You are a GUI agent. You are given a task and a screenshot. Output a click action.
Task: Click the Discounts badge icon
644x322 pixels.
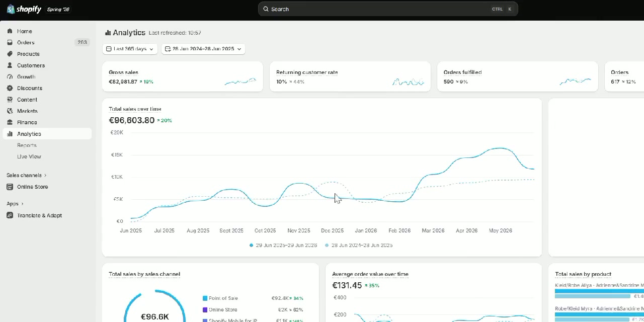(x=10, y=88)
